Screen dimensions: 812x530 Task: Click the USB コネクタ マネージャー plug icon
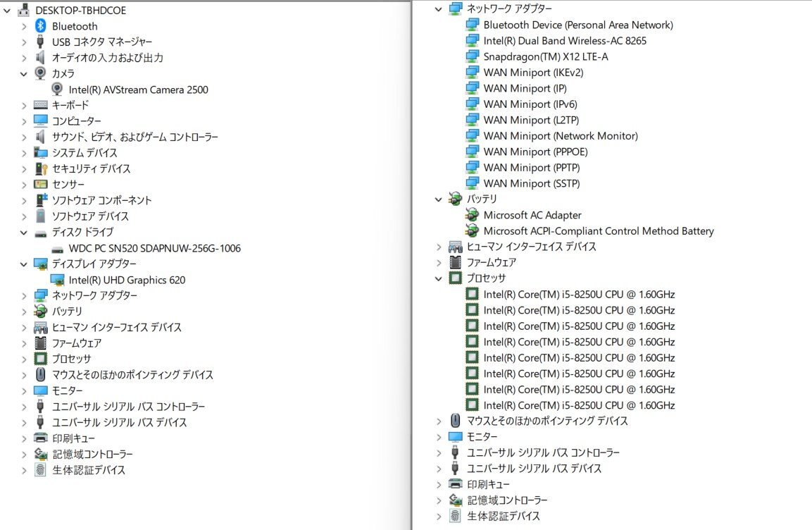(x=40, y=42)
